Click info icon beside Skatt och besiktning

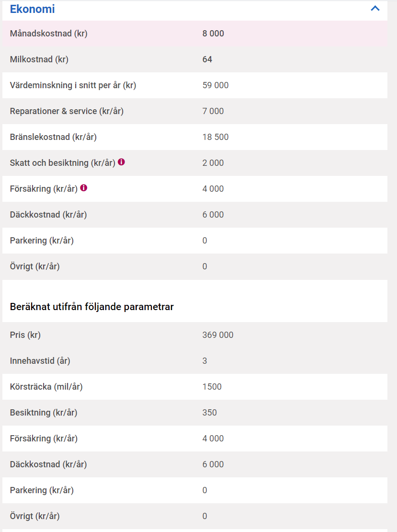pyautogui.click(x=122, y=162)
